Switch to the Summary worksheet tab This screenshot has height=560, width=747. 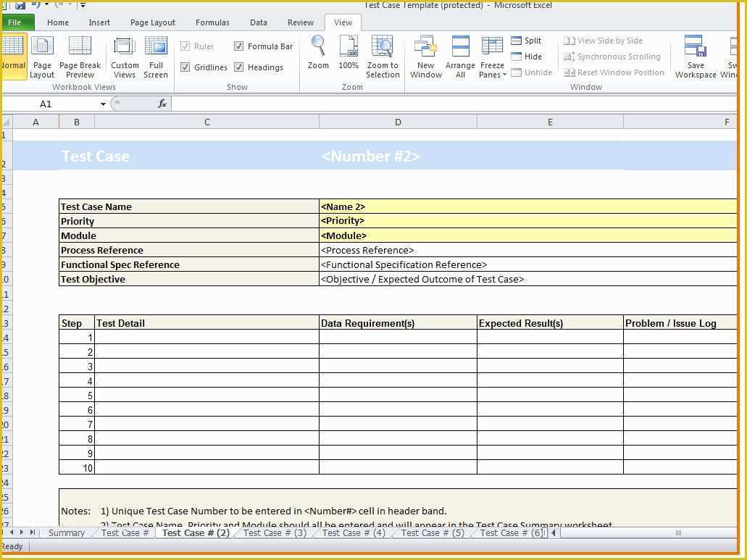tap(67, 533)
